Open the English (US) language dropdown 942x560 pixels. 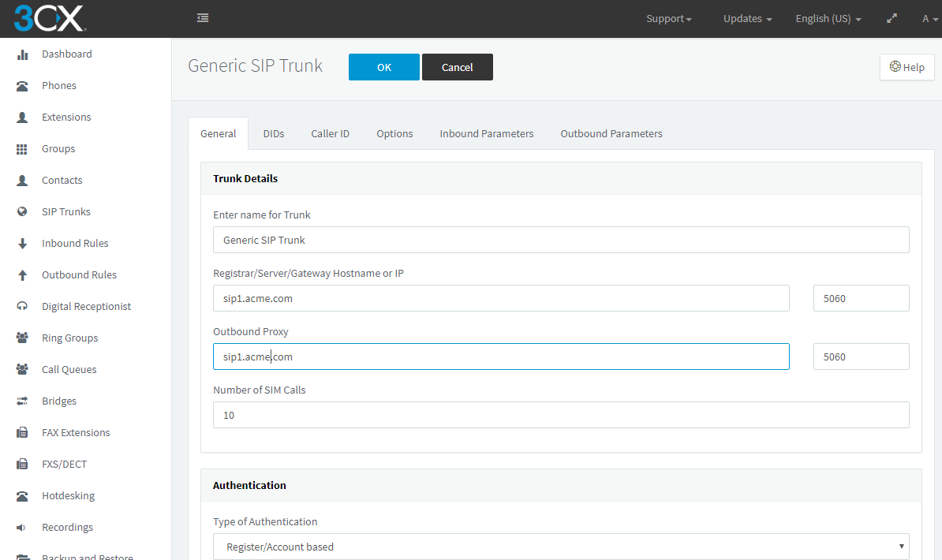click(828, 19)
